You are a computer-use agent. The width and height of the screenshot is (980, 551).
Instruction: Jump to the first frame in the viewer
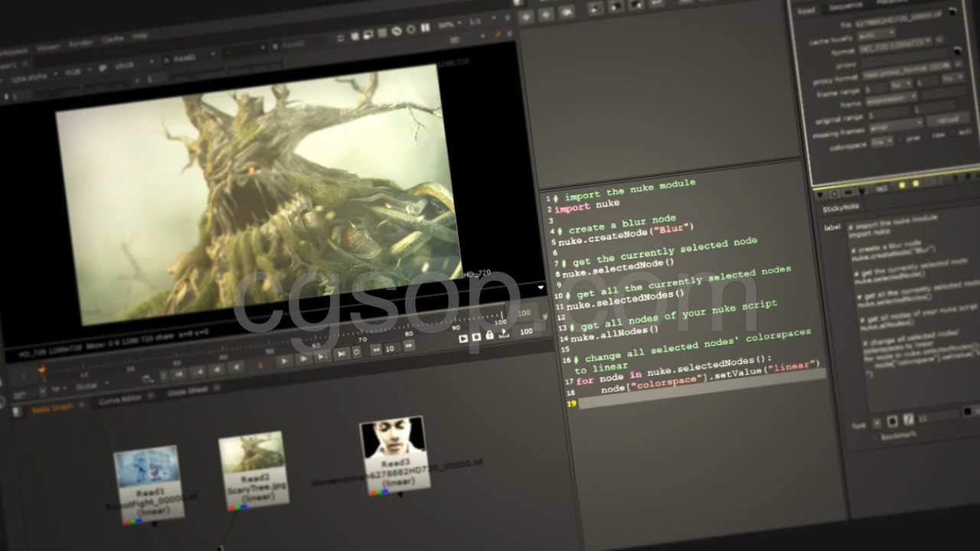pos(178,374)
